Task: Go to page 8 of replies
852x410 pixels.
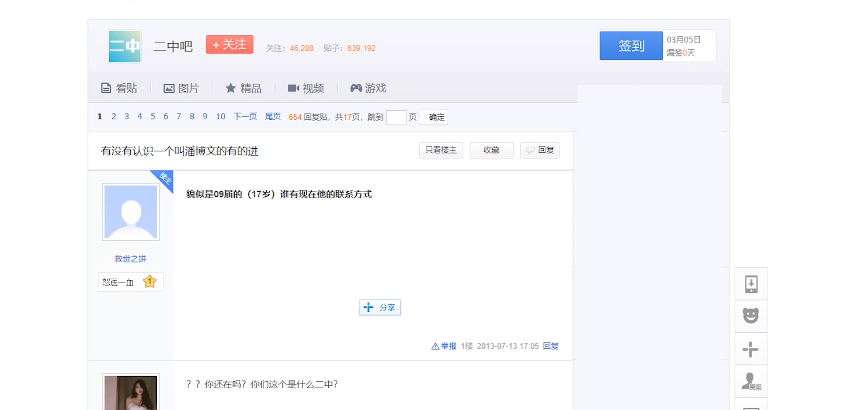Action: 192,116
